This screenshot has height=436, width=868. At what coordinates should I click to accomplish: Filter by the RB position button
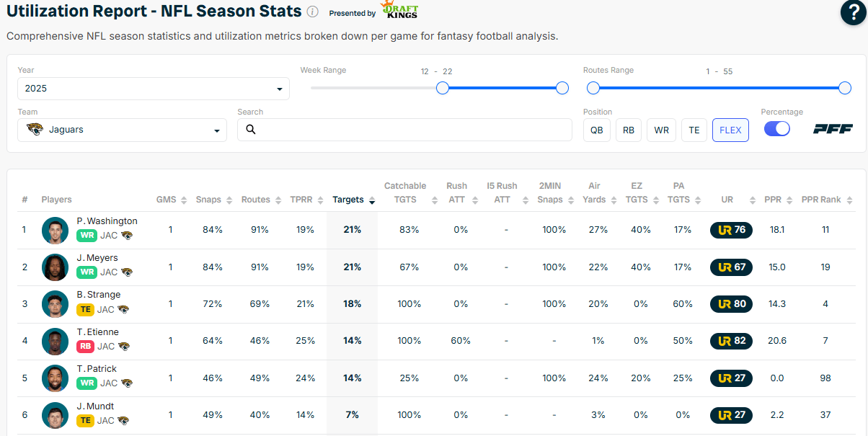pyautogui.click(x=629, y=130)
